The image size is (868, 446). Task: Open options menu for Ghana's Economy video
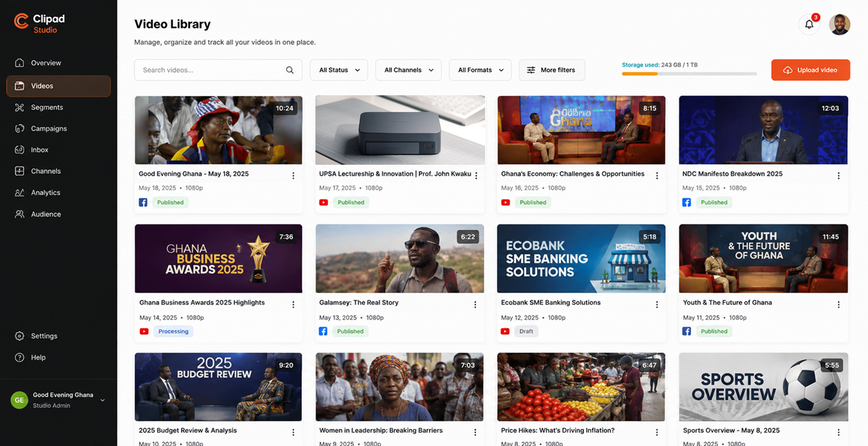click(657, 176)
